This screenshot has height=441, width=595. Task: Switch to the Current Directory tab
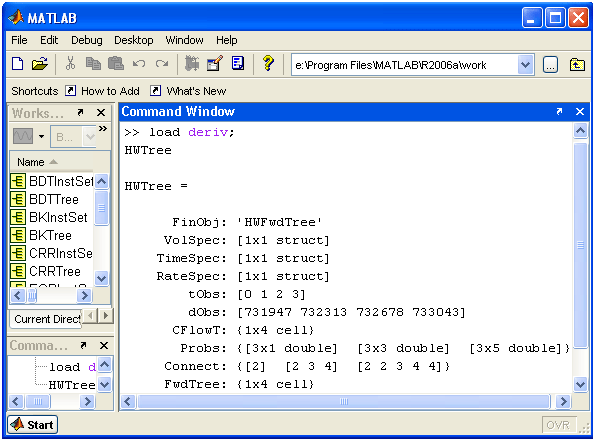click(x=46, y=319)
